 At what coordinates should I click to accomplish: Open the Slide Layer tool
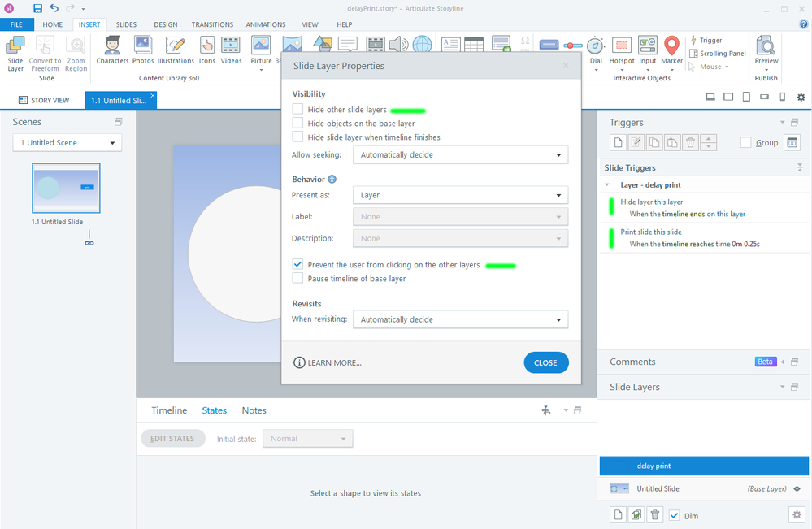[x=15, y=53]
